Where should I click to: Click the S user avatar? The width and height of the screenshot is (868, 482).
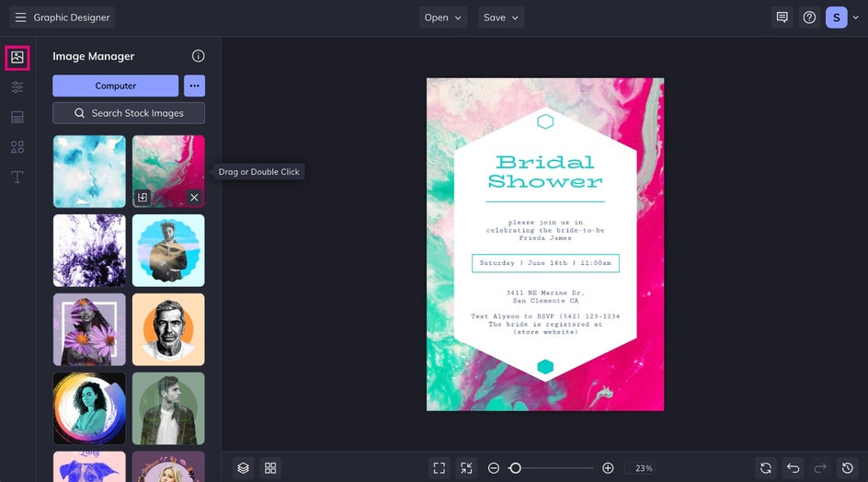click(x=837, y=17)
